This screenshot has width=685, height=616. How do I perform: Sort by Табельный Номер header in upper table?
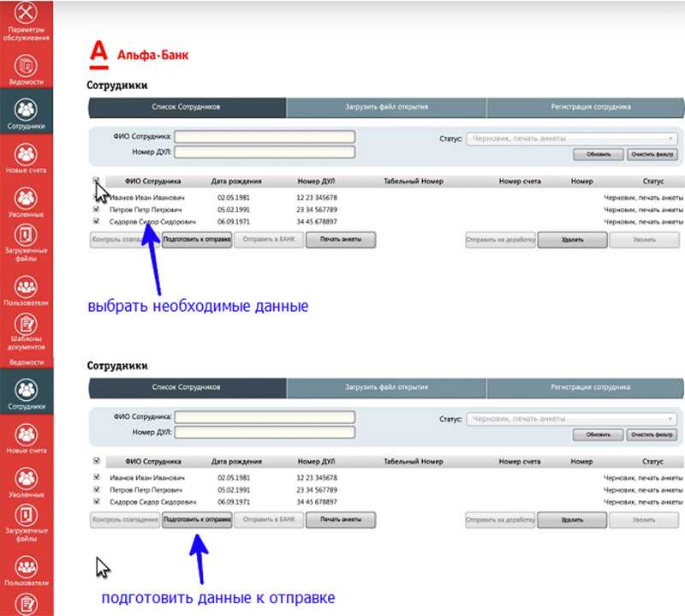click(x=414, y=182)
